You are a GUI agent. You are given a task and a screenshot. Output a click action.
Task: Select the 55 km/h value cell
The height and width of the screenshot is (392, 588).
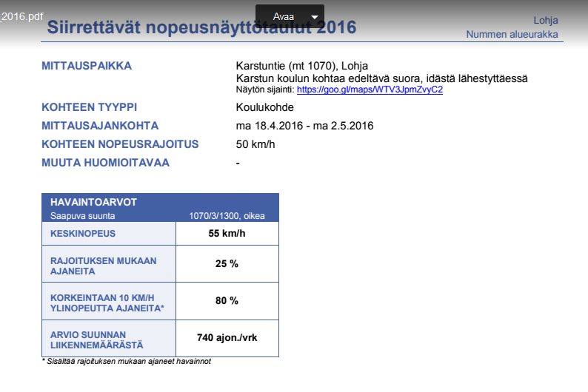pos(227,234)
